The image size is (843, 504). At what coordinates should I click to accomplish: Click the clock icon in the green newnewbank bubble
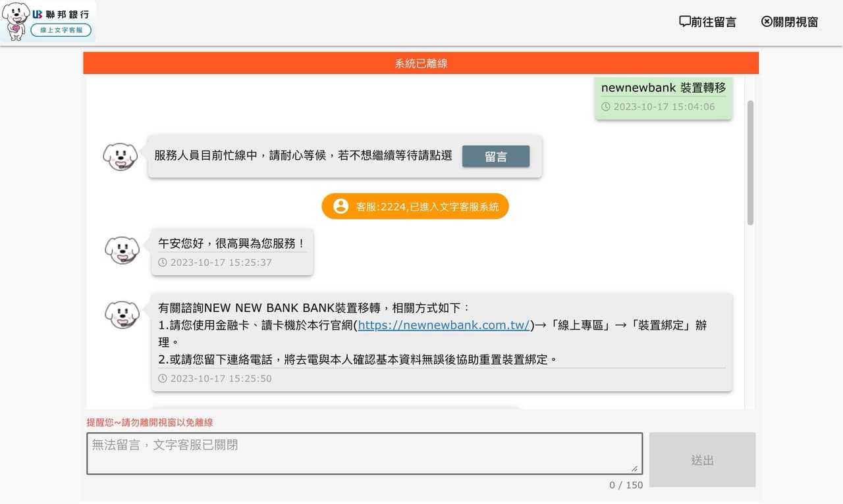click(x=607, y=107)
